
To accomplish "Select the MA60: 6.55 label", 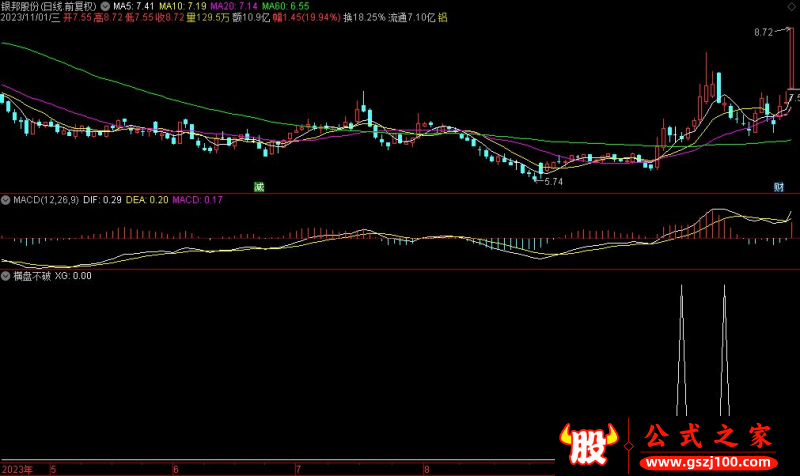I will (x=286, y=6).
